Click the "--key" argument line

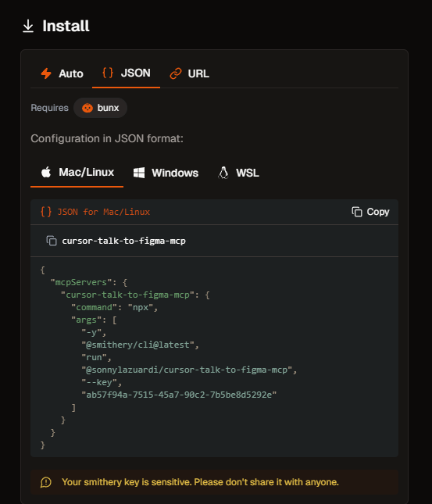(102, 383)
